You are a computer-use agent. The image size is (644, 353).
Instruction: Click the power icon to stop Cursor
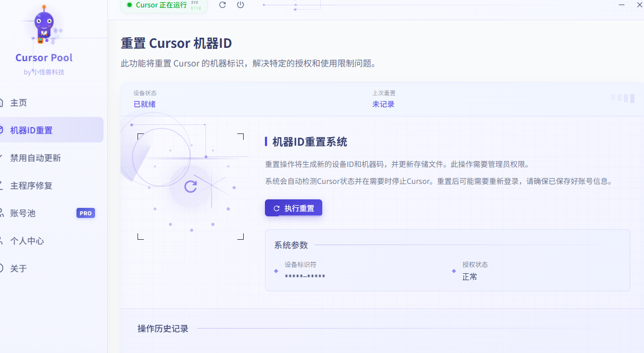tap(240, 5)
